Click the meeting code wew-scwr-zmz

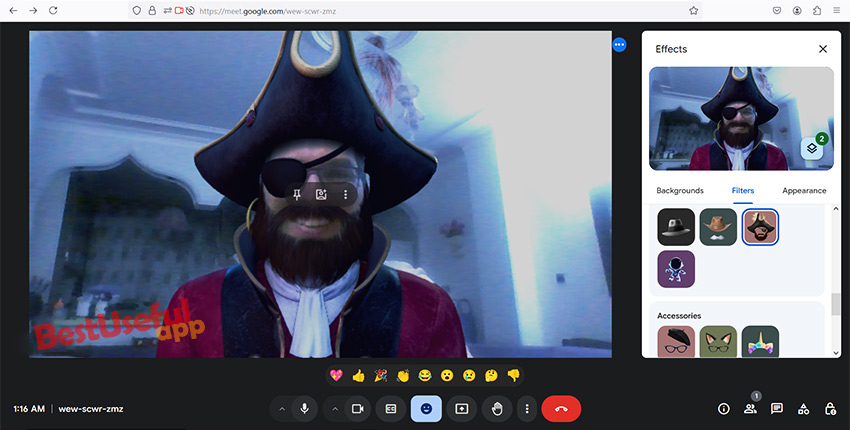click(91, 409)
